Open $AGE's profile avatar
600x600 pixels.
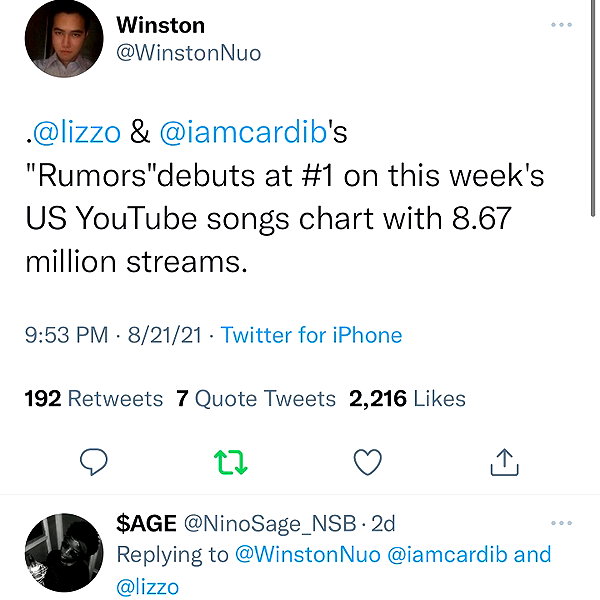point(64,553)
